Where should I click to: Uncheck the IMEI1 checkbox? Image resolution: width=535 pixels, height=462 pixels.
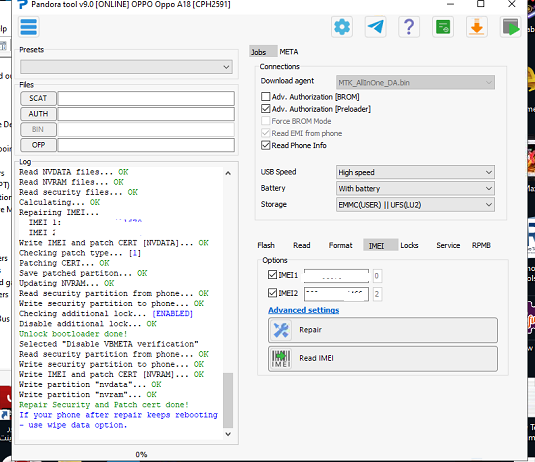tap(272, 275)
